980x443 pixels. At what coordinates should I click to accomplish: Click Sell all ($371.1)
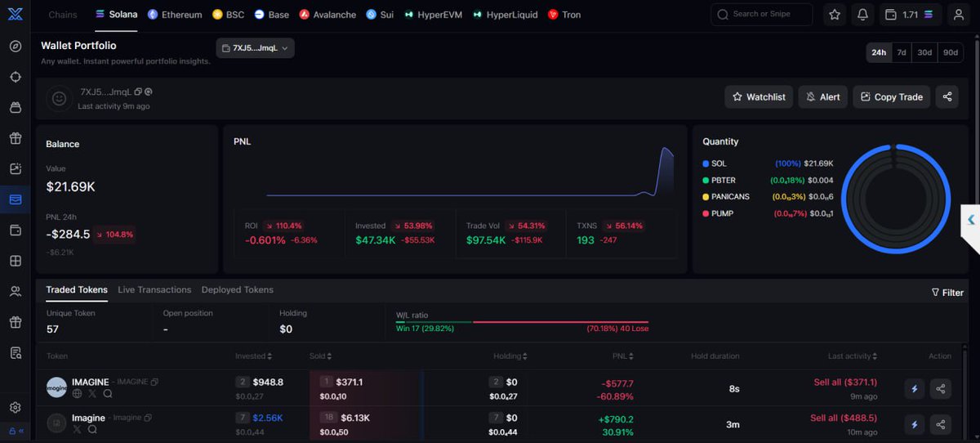(845, 382)
